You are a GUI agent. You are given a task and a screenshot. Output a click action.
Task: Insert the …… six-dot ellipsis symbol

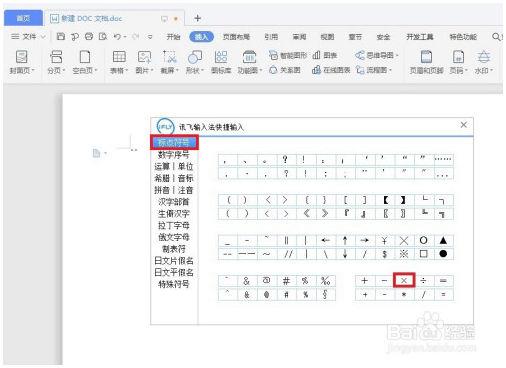(443, 160)
